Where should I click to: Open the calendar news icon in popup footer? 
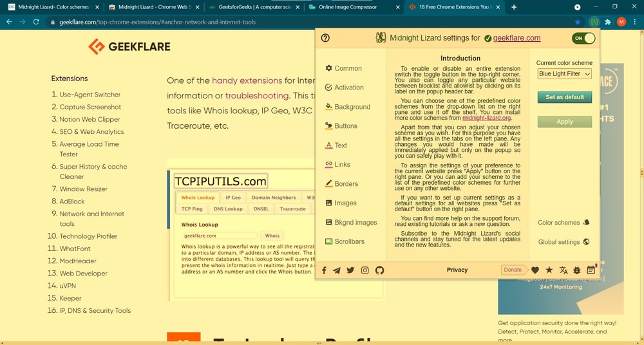coord(591,270)
